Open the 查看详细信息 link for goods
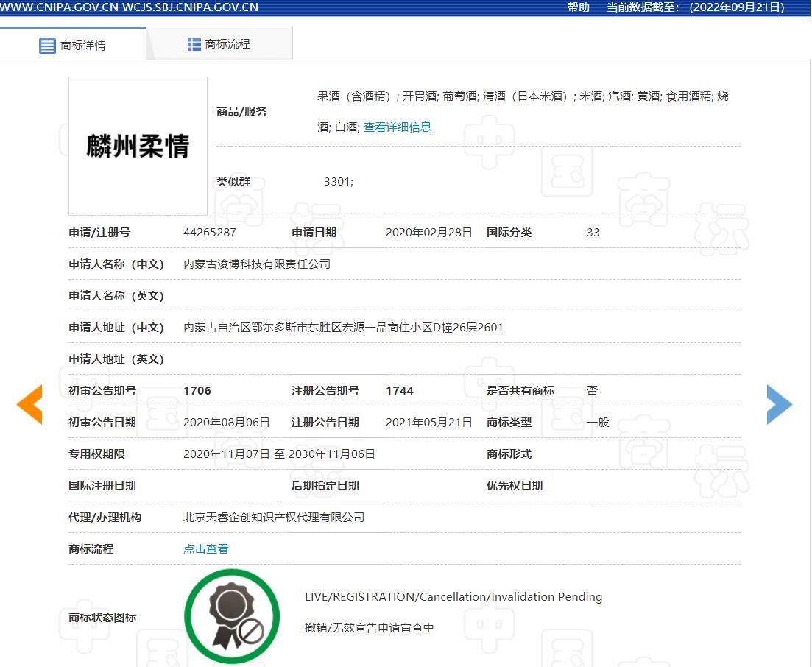 [x=398, y=127]
